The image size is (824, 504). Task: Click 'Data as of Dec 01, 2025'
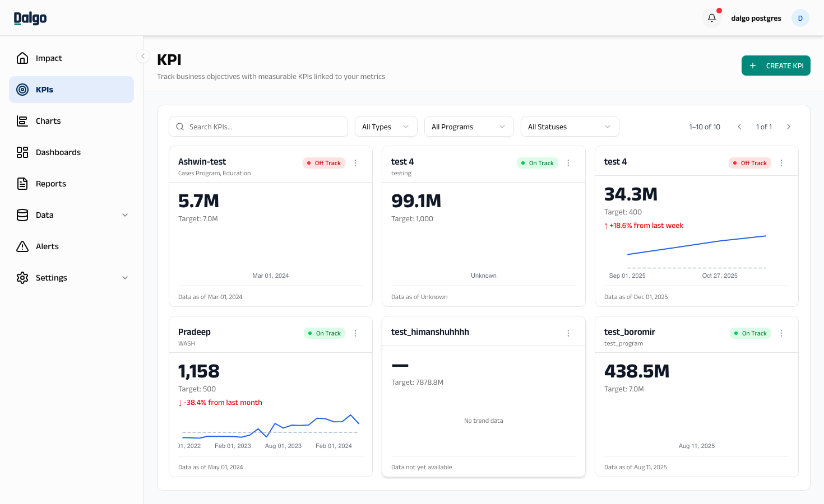pyautogui.click(x=636, y=297)
